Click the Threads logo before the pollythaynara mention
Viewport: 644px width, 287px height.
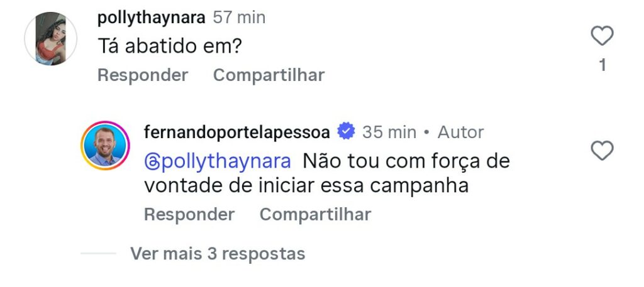coord(153,161)
